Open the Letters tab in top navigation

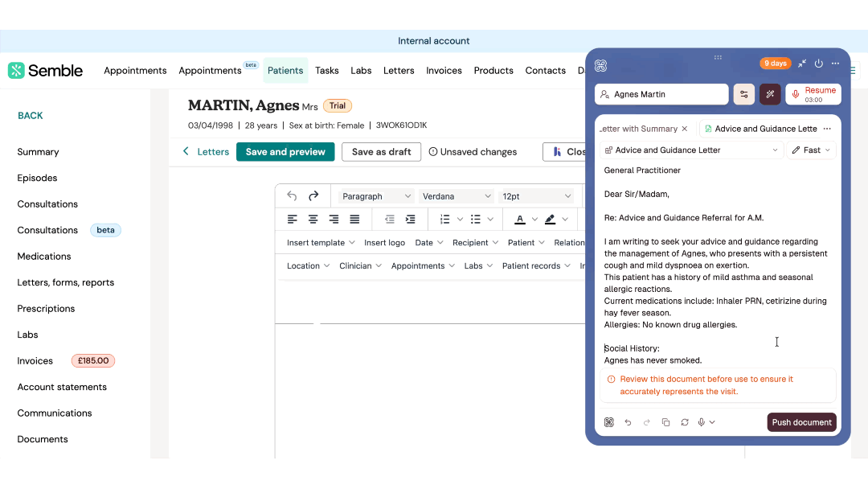click(399, 70)
